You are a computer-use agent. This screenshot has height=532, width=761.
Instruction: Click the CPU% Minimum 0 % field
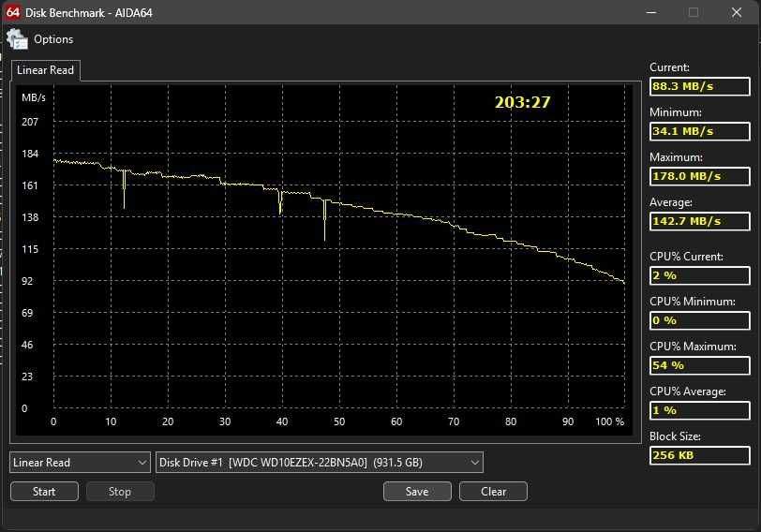click(x=699, y=320)
